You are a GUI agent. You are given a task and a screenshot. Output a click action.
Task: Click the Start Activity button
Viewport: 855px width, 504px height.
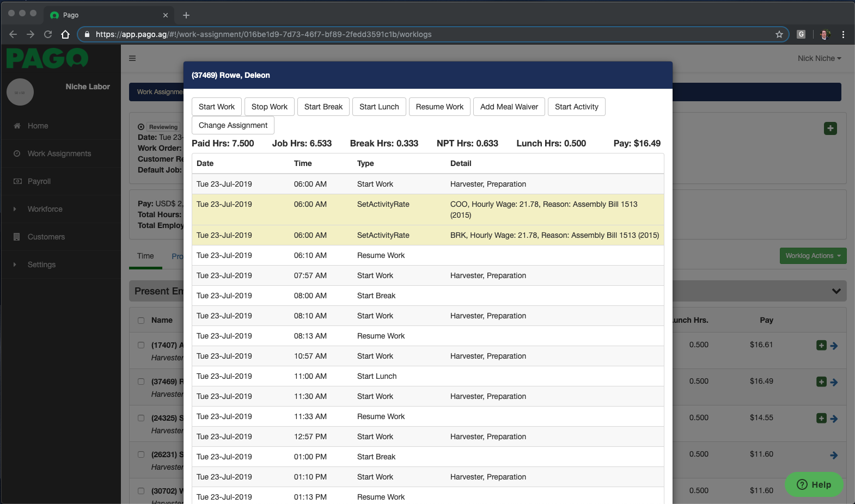click(x=577, y=107)
